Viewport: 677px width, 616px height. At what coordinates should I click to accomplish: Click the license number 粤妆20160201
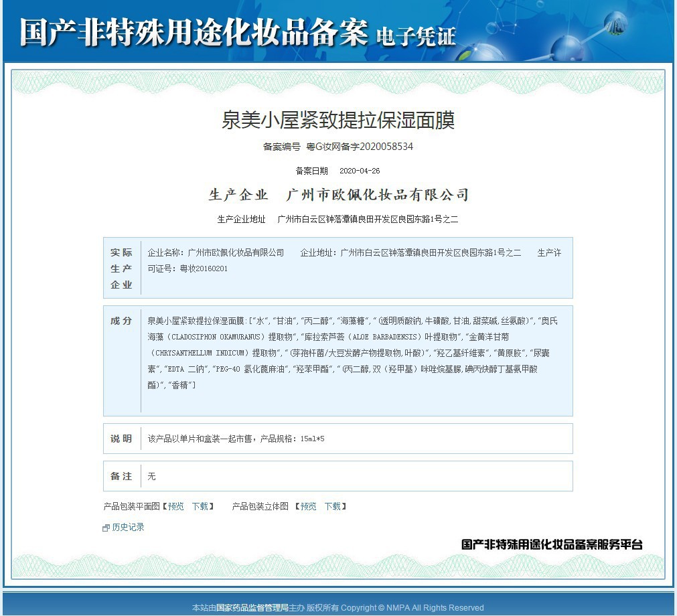coord(204,268)
